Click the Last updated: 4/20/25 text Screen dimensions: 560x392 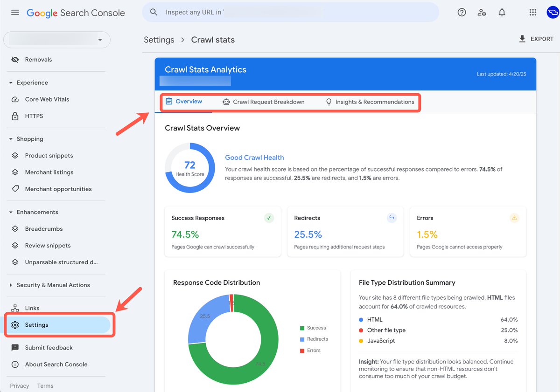tap(501, 74)
